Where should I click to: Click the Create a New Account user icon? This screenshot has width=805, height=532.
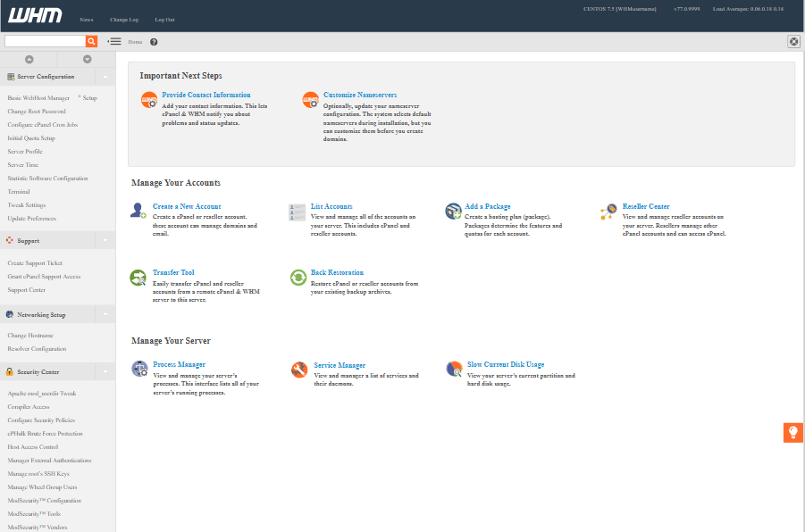[138, 211]
